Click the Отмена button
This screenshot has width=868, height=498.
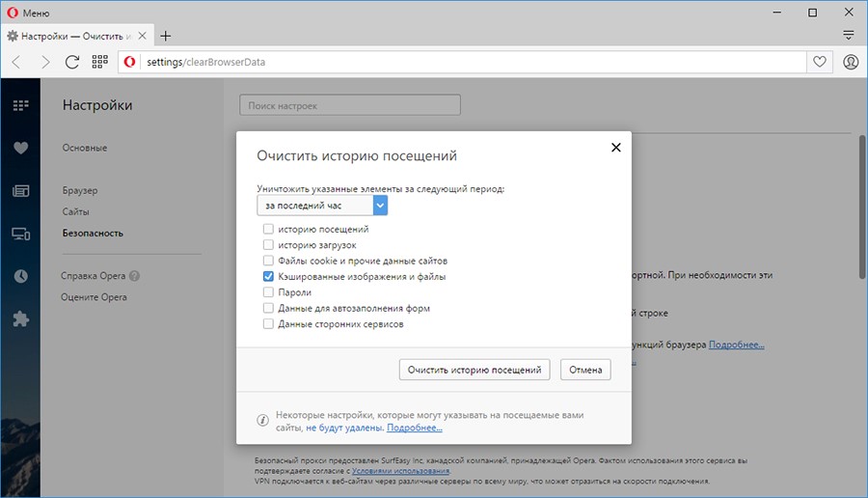pyautogui.click(x=585, y=370)
